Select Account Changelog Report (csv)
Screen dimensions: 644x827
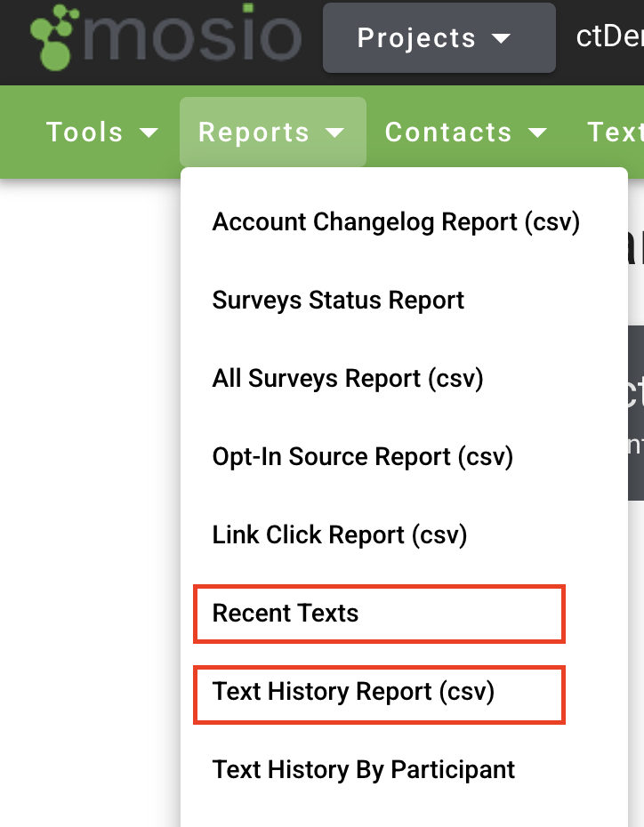point(396,222)
